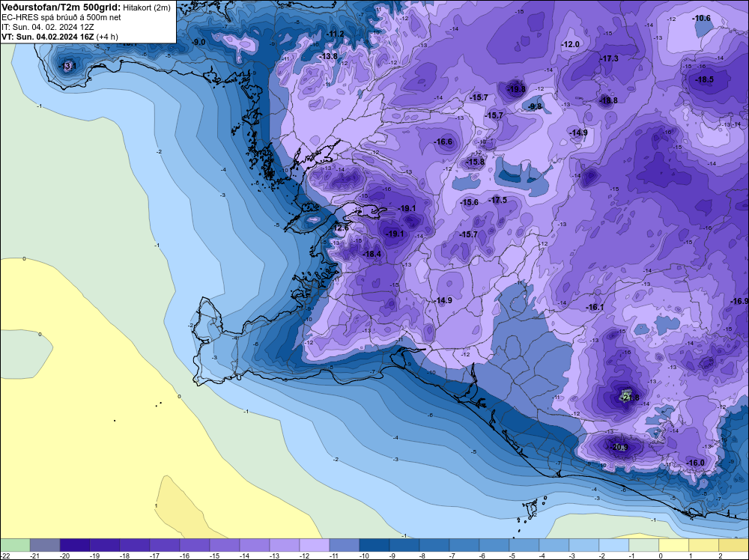Image resolution: width=749 pixels, height=560 pixels.
Task: Click the initial time 'IT: Sun. 04. 02. 2024 12Z'
Action: coord(48,27)
